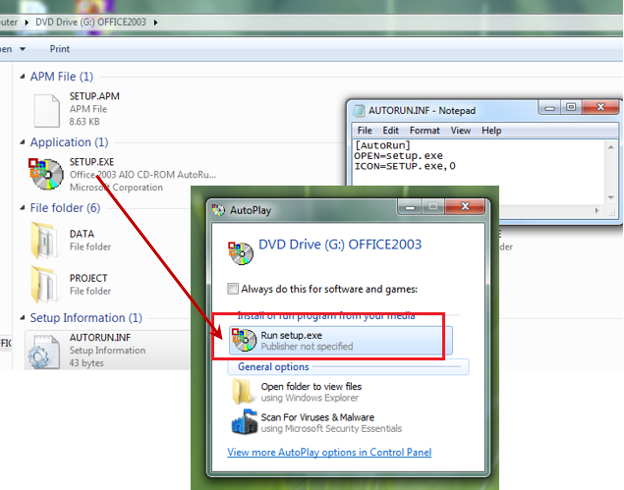The width and height of the screenshot is (624, 490).
Task: Maximize the AUTORUN.INF Notepad window
Action: click(571, 107)
